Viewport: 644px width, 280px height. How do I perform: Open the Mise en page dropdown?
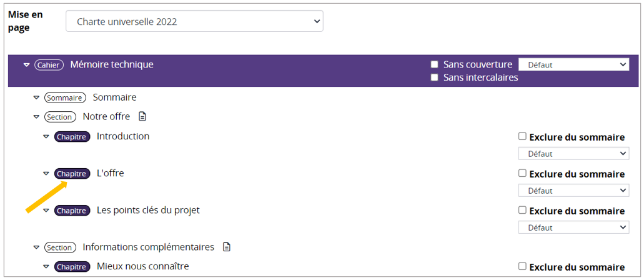pos(194,22)
